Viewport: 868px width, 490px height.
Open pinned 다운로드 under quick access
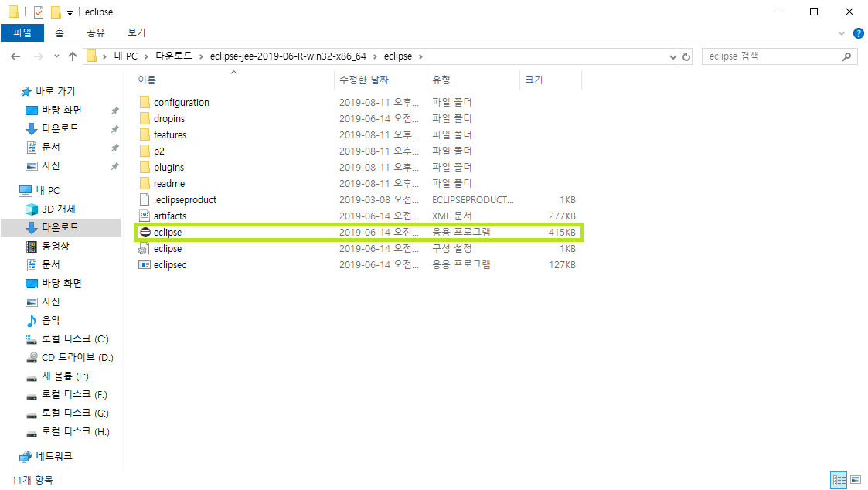60,128
